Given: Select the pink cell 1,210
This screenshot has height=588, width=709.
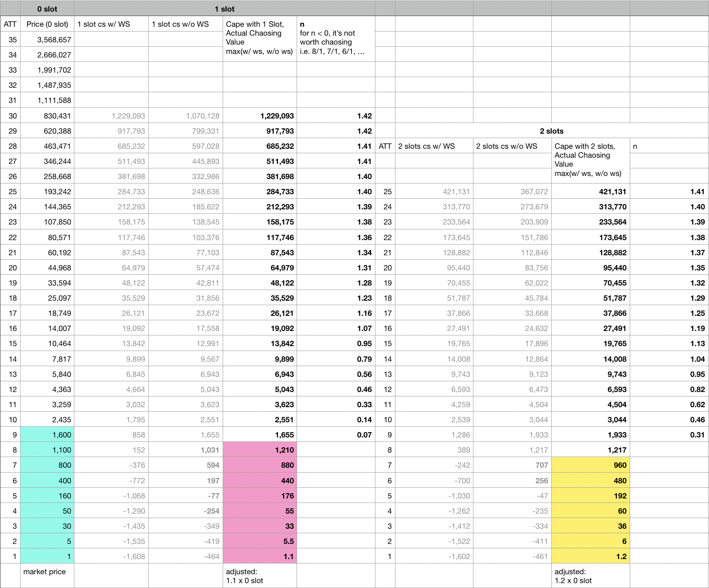Looking at the screenshot, I should pyautogui.click(x=260, y=450).
